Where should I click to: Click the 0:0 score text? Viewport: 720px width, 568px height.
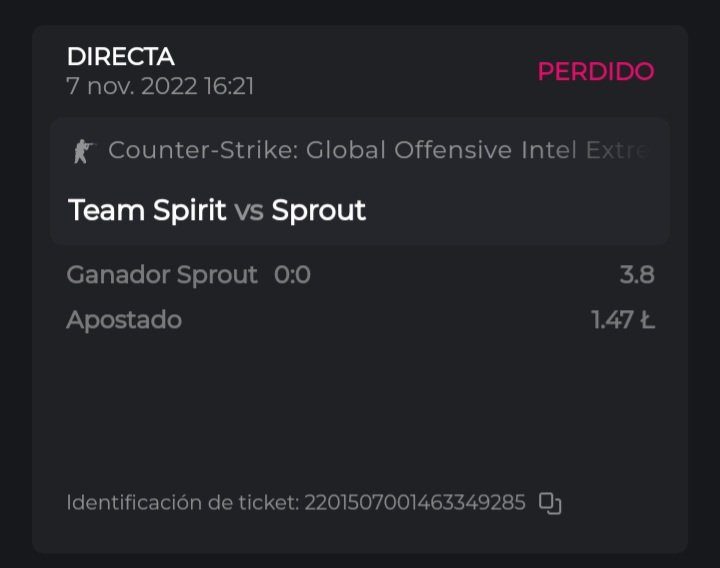click(292, 275)
